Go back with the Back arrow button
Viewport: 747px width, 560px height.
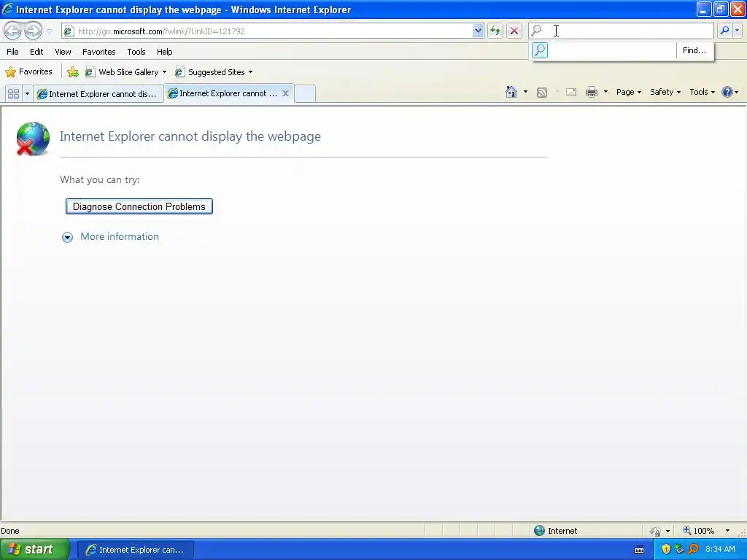[13, 31]
